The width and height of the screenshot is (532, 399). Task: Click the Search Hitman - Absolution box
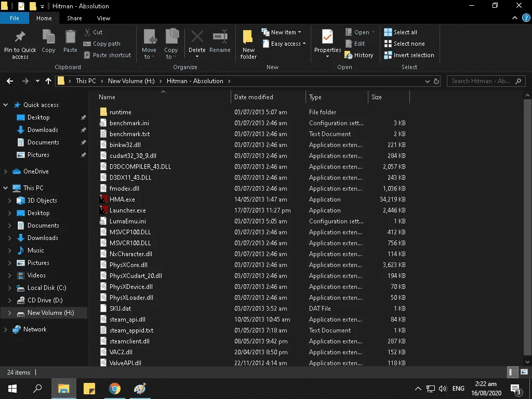point(486,81)
